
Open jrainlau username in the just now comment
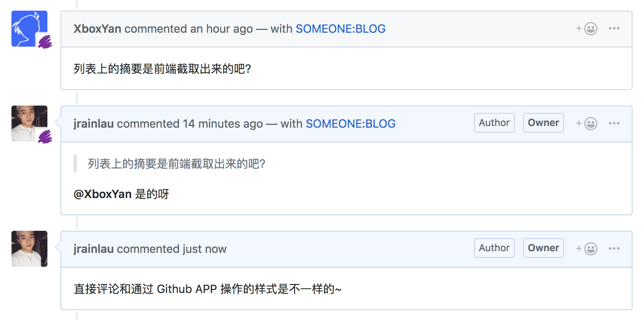pyautogui.click(x=94, y=249)
